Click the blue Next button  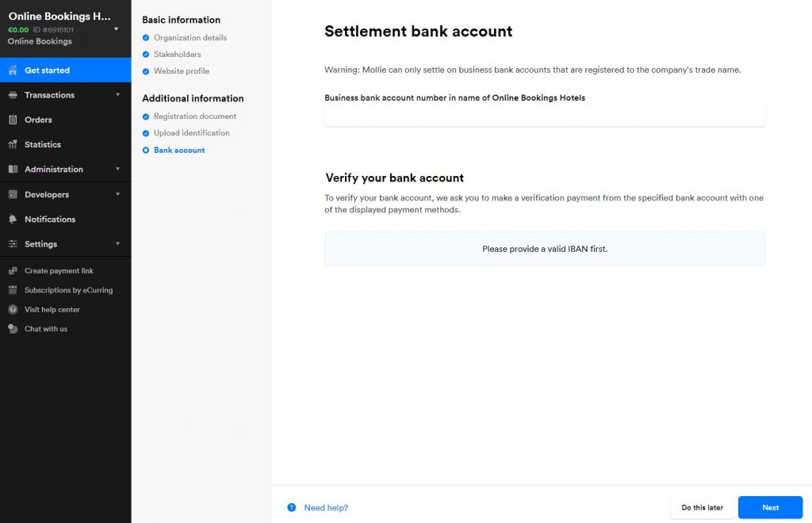pyautogui.click(x=770, y=507)
